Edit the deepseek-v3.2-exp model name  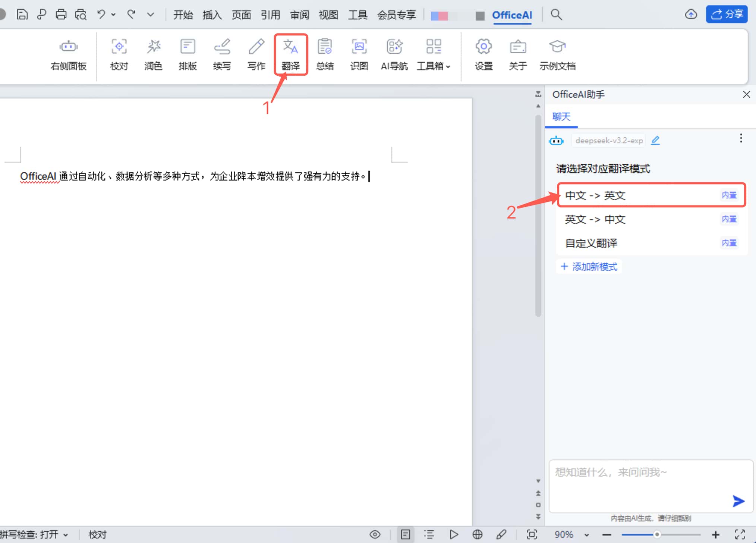point(656,140)
